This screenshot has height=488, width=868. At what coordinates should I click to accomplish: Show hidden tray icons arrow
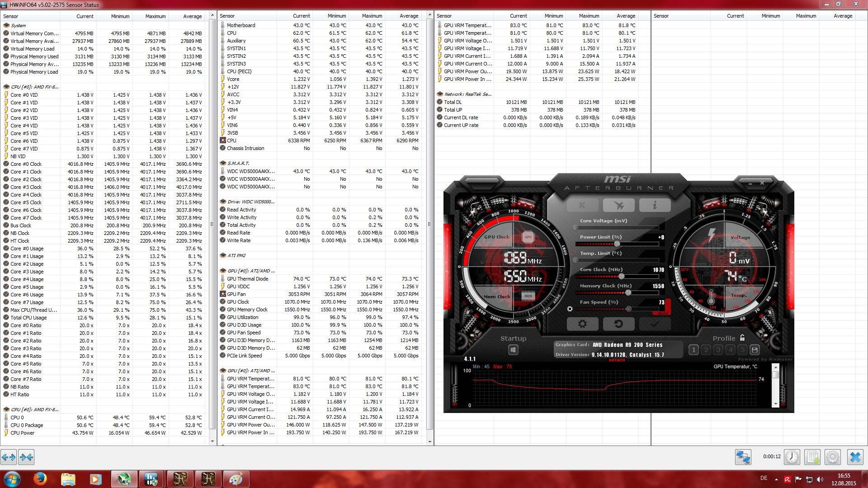776,479
